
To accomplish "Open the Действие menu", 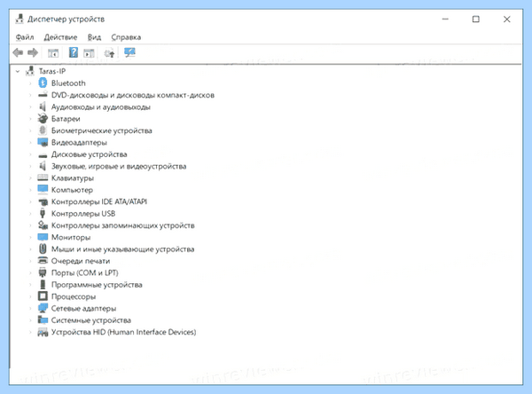I will [x=60, y=37].
